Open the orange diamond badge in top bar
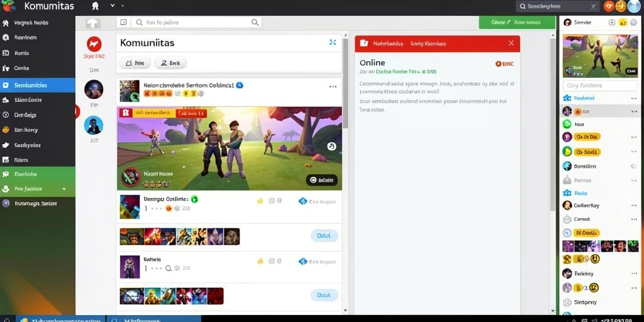Image resolution: width=644 pixels, height=322 pixels. coord(609,6)
